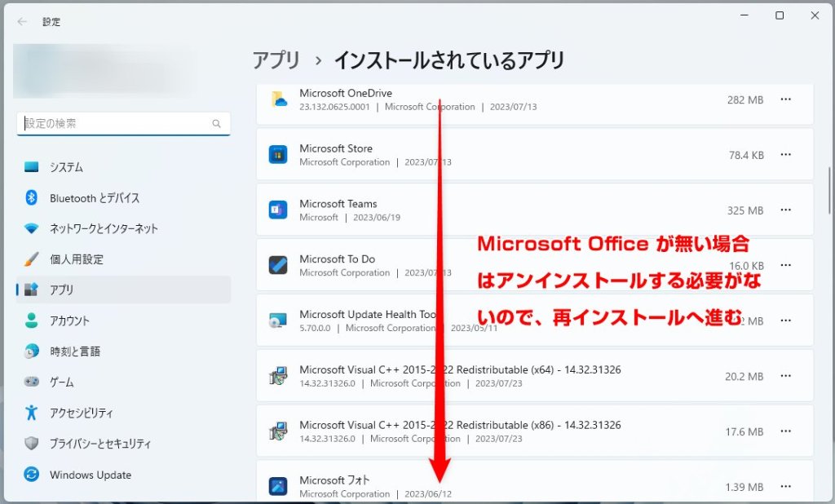Go to ネットワークとインターネット settings
The image size is (835, 504).
(124, 228)
